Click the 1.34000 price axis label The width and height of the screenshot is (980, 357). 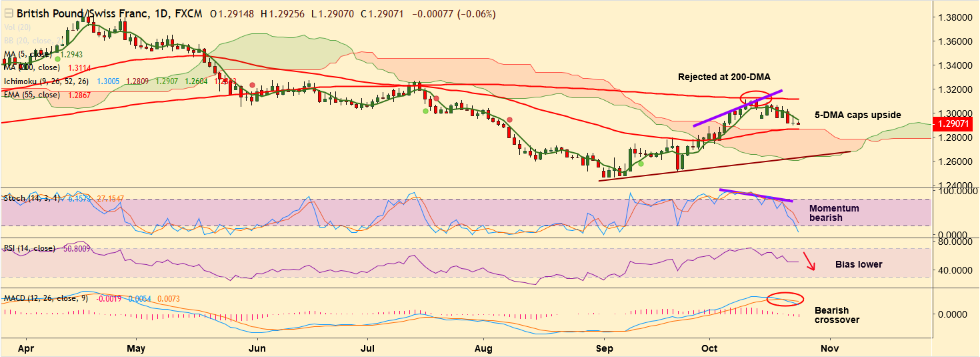click(953, 65)
